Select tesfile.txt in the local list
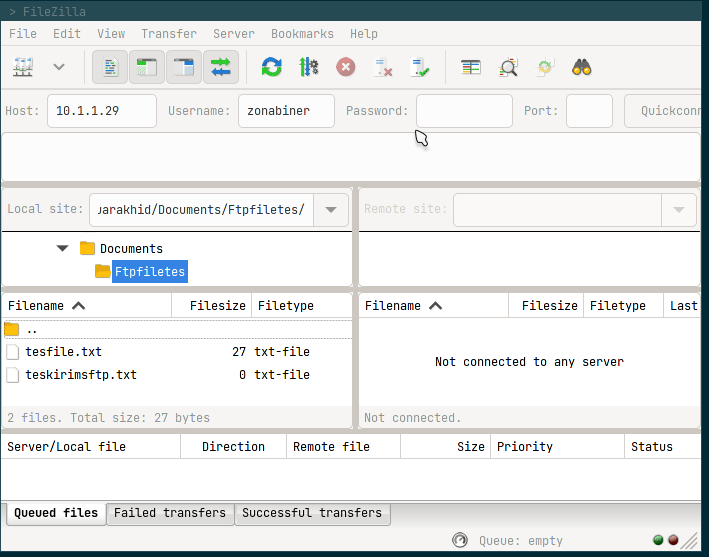 [177, 352]
